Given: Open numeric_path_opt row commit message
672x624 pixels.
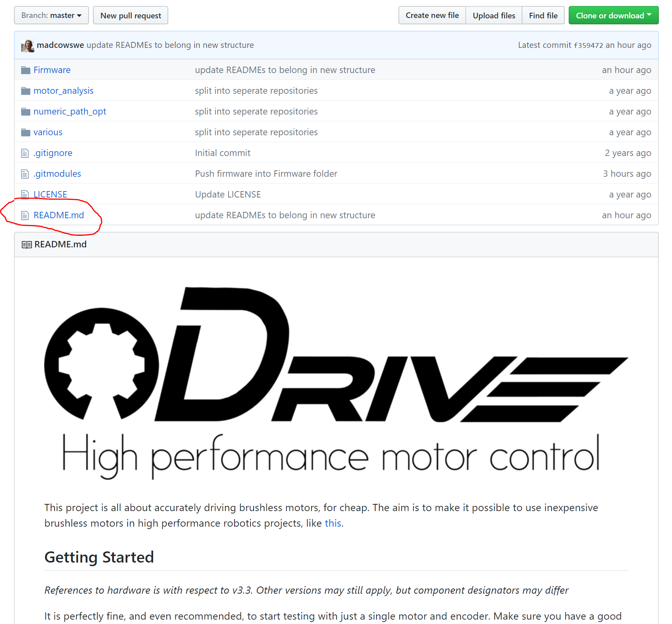Looking at the screenshot, I should (256, 111).
